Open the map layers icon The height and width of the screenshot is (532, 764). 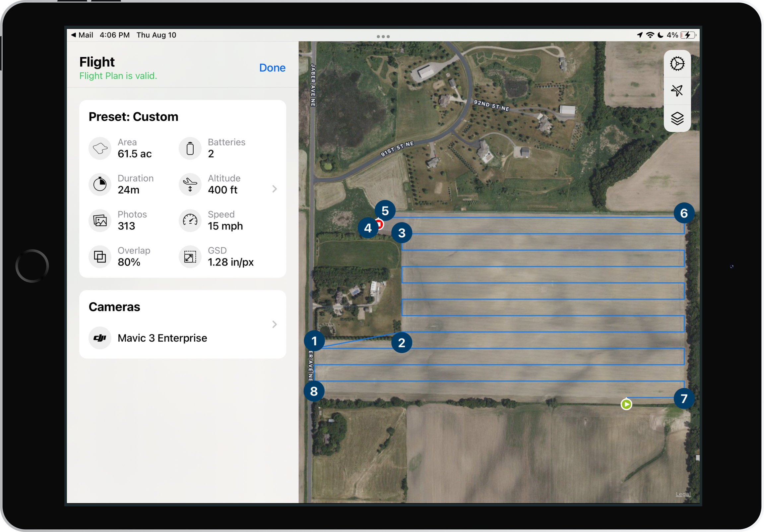677,118
